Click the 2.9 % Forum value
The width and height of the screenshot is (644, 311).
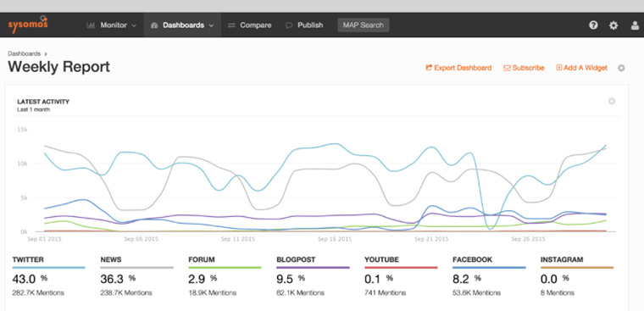pos(203,280)
